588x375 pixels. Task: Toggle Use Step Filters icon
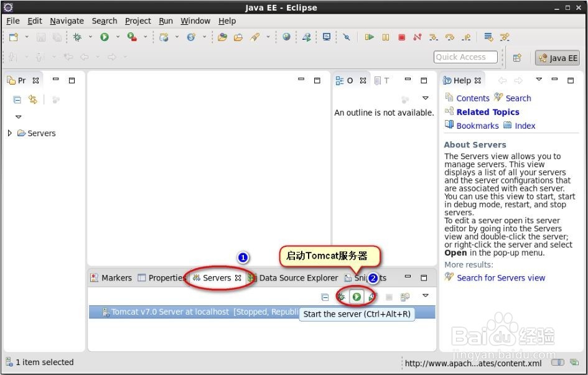[505, 37]
